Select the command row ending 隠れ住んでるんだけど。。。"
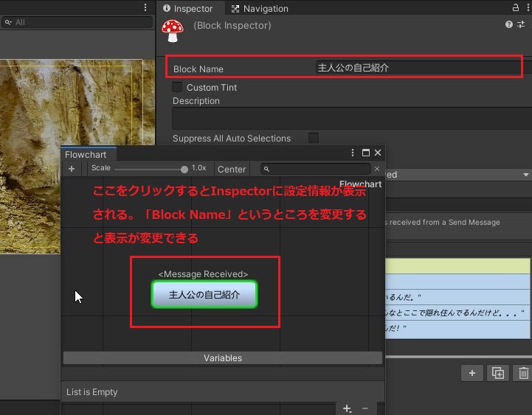The height and width of the screenshot is (415, 532). 457,313
